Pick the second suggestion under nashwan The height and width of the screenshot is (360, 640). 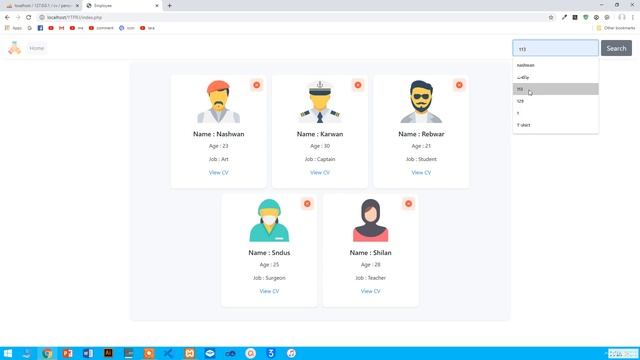556,77
